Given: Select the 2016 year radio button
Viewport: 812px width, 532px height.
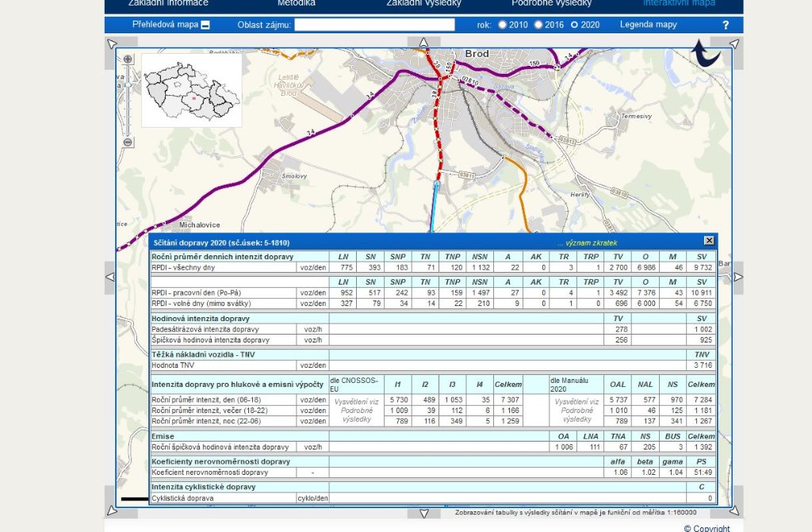Looking at the screenshot, I should tap(538, 25).
